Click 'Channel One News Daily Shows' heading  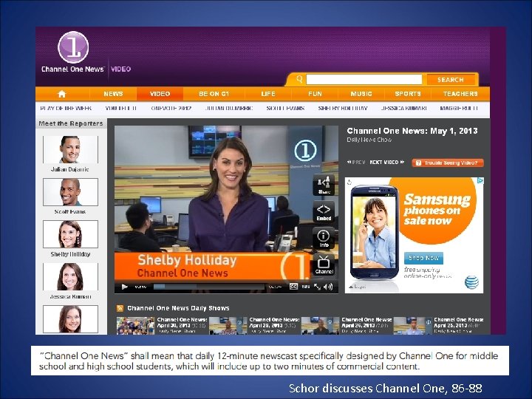[x=178, y=308]
